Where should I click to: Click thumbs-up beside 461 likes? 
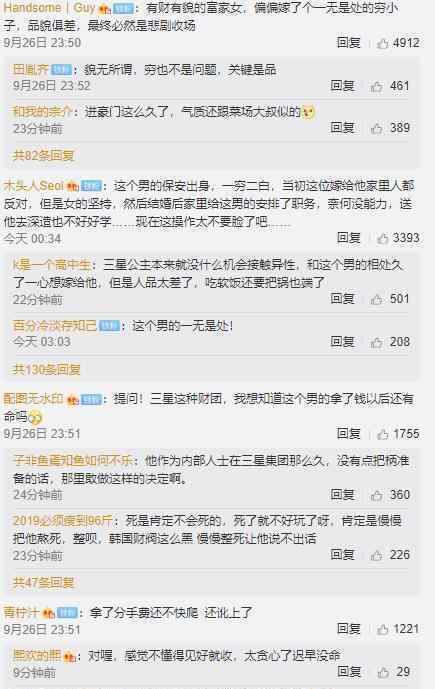pyautogui.click(x=377, y=86)
